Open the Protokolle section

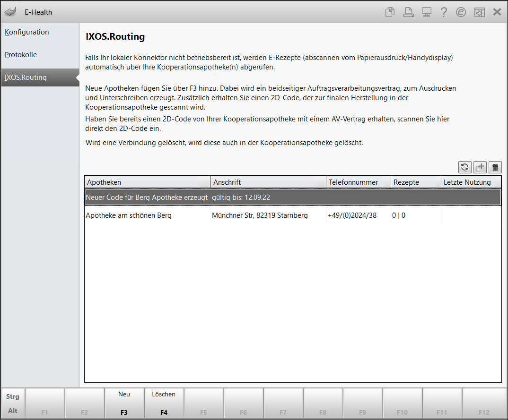[x=40, y=55]
